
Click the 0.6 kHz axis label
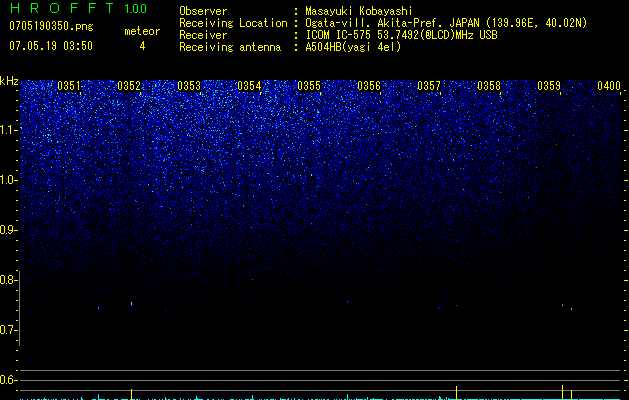(x=8, y=380)
